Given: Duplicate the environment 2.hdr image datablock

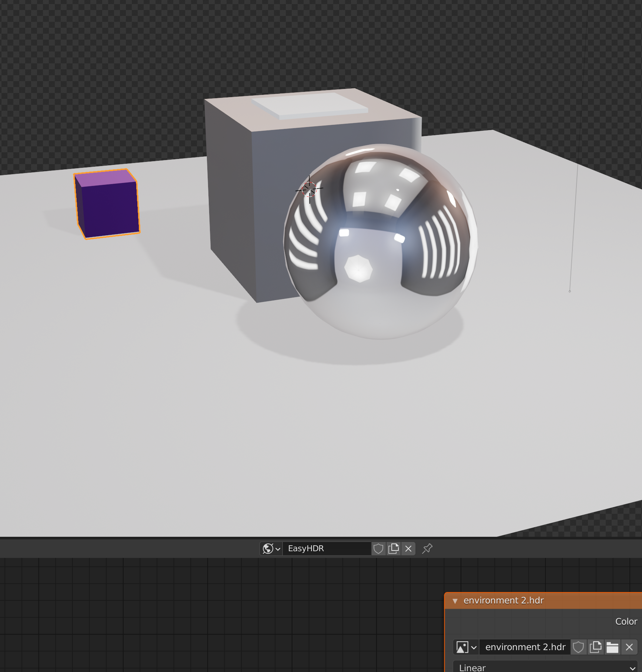Looking at the screenshot, I should tap(595, 647).
